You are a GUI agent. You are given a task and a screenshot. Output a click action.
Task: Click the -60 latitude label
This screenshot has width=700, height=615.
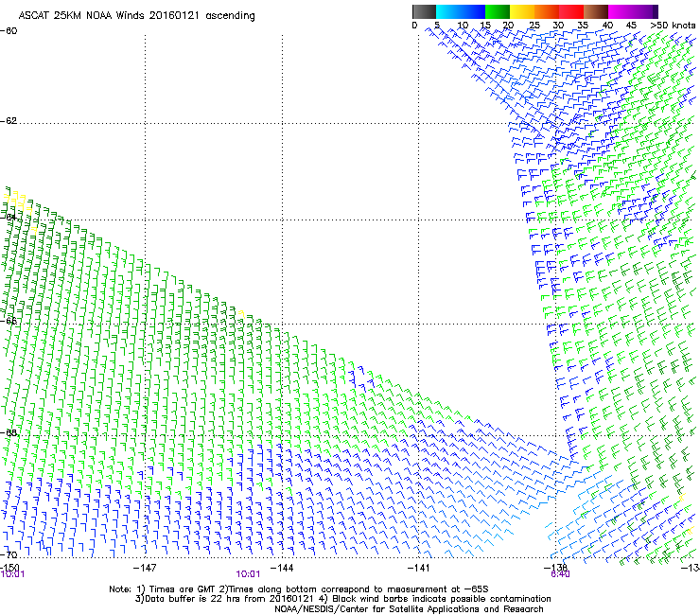[x=9, y=31]
